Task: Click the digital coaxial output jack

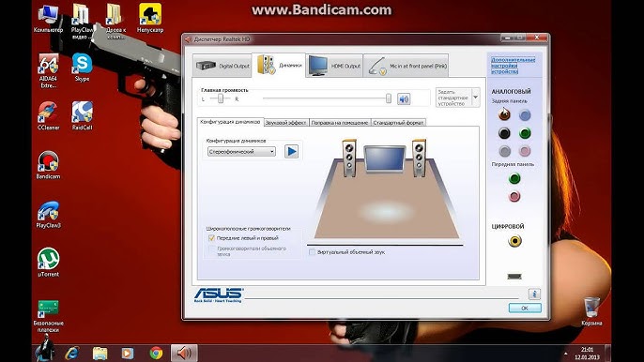Action: (x=514, y=241)
